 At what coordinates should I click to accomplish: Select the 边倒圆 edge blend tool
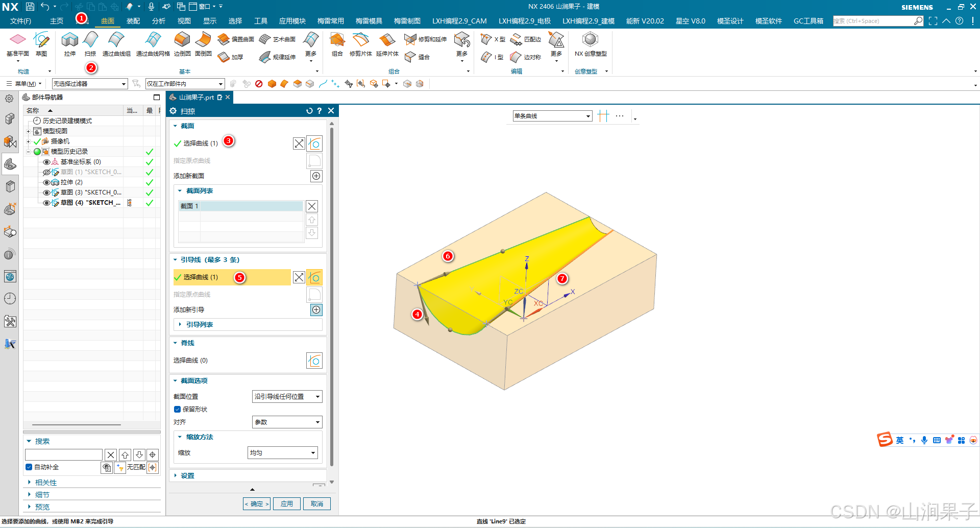click(182, 43)
